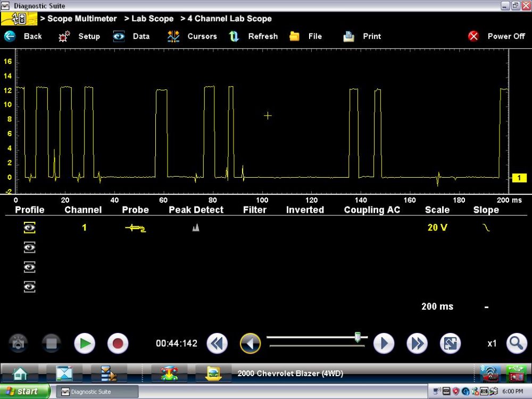
Task: Change the 200 ms sweep time setting
Action: (x=437, y=306)
